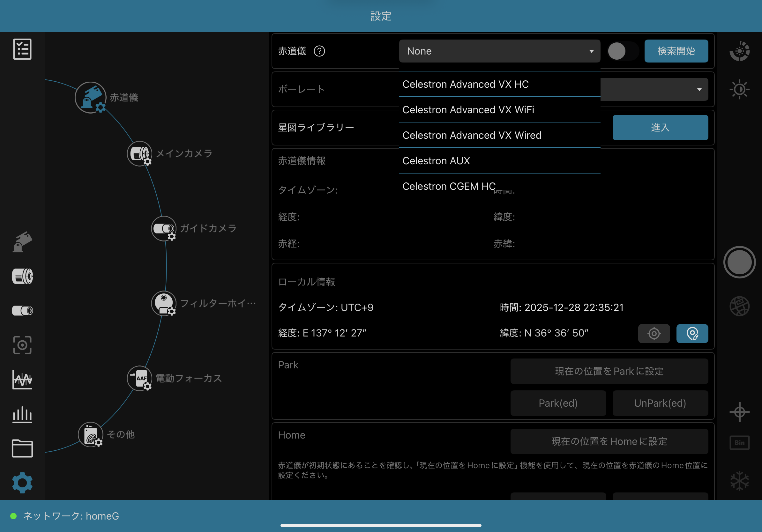Click the crosshair icon on the right panel
The width and height of the screenshot is (762, 532).
[x=739, y=412]
